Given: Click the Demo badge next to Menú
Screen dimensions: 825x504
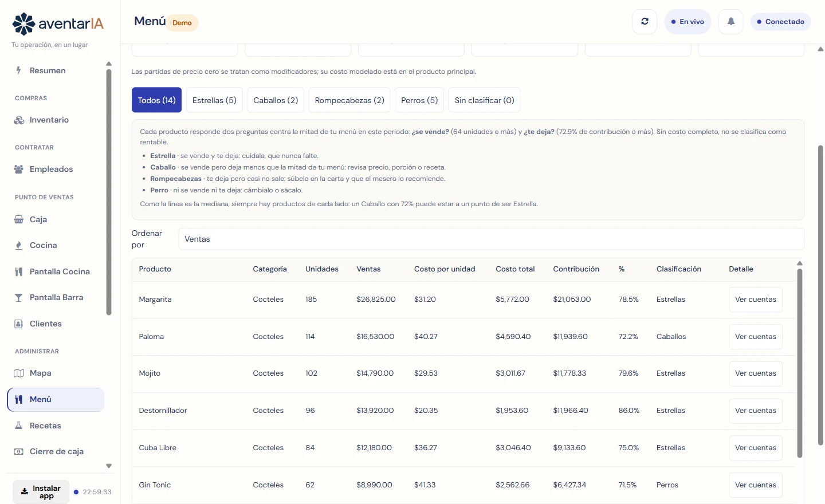Looking at the screenshot, I should tap(182, 23).
